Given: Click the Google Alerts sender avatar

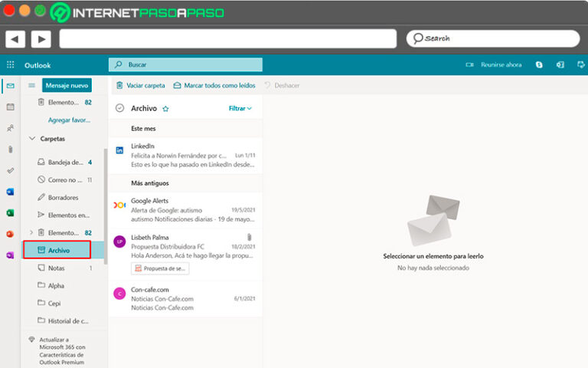Looking at the screenshot, I should coord(119,205).
